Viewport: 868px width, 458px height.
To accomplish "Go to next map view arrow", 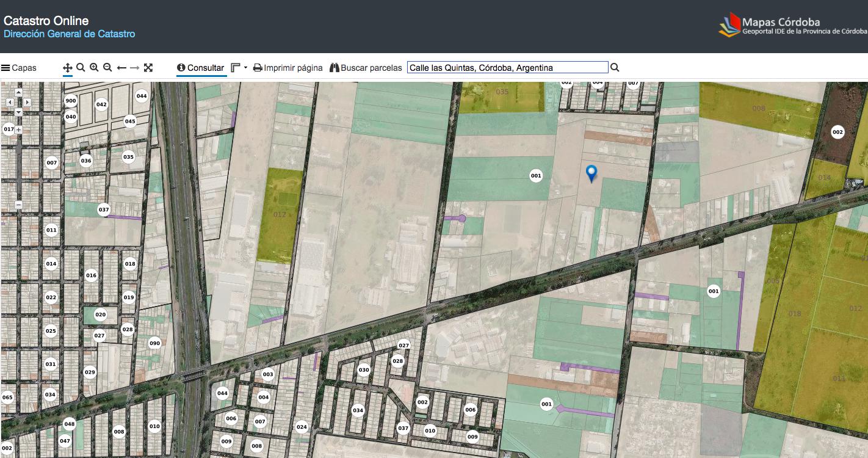I will coord(134,68).
